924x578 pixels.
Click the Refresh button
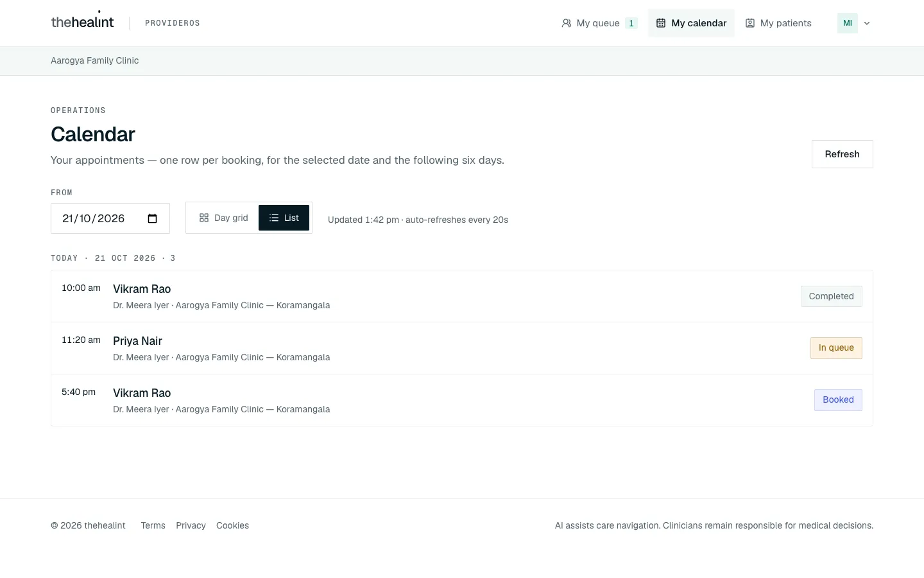click(x=842, y=154)
